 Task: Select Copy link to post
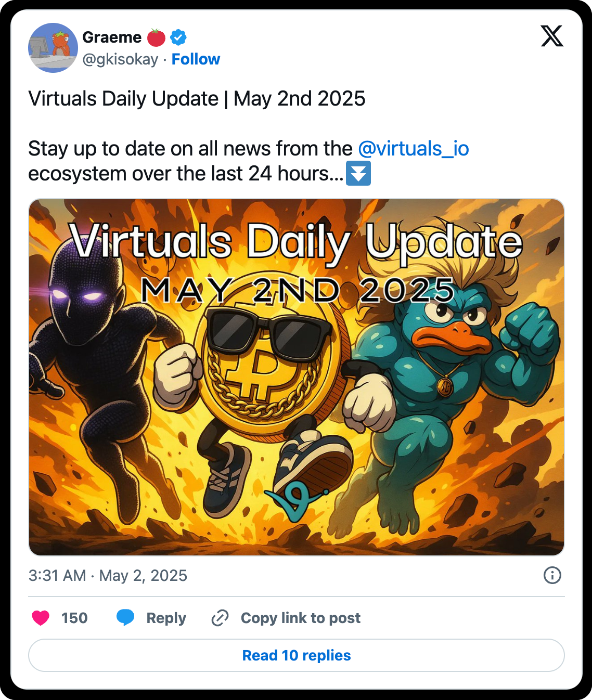[x=301, y=618]
